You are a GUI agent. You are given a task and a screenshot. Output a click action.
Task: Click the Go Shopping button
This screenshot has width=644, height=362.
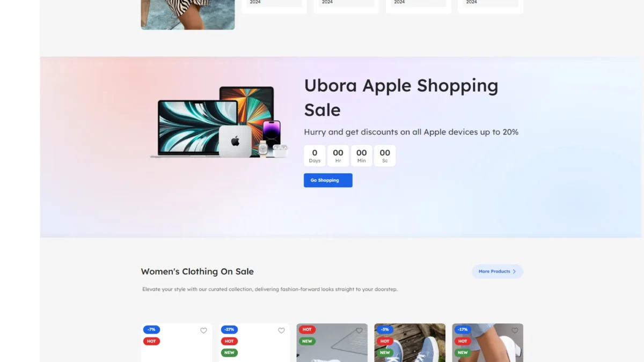tap(328, 180)
